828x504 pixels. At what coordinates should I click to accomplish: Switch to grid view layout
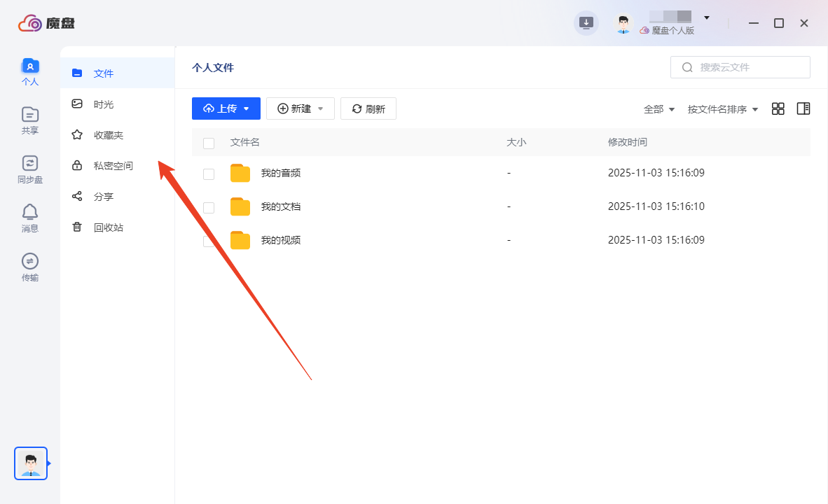[778, 108]
